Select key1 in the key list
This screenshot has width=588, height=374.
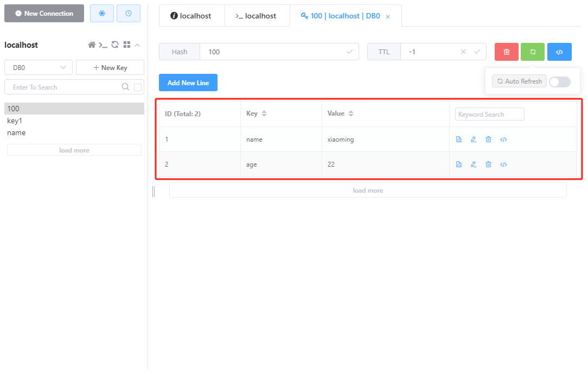click(74, 121)
